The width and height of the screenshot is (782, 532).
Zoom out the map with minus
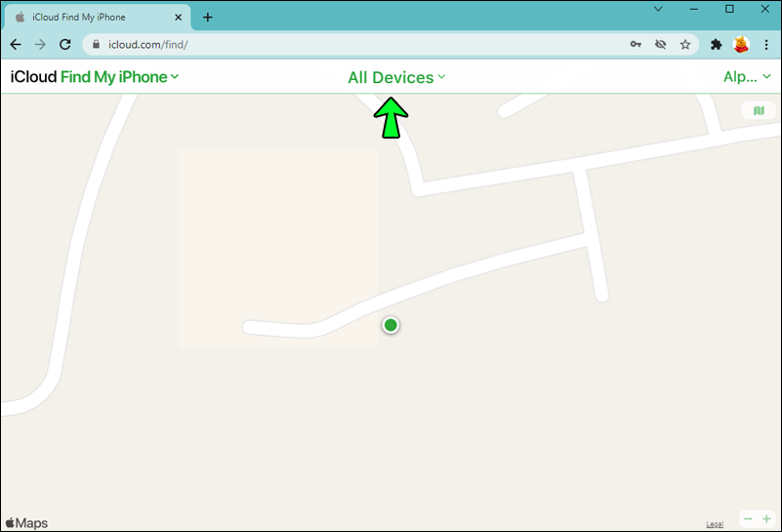click(748, 519)
